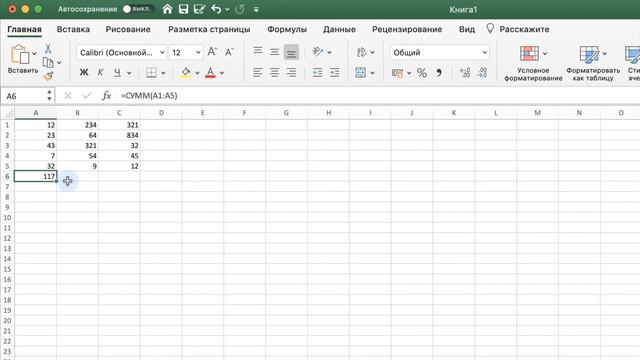The width and height of the screenshot is (640, 360).
Task: Apply accounting currency format
Action: point(398,73)
